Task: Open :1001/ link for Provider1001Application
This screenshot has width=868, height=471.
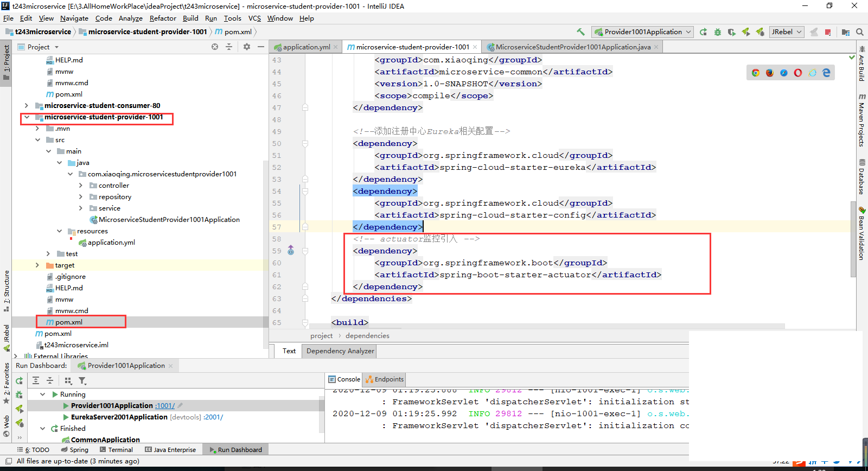Action: 165,406
